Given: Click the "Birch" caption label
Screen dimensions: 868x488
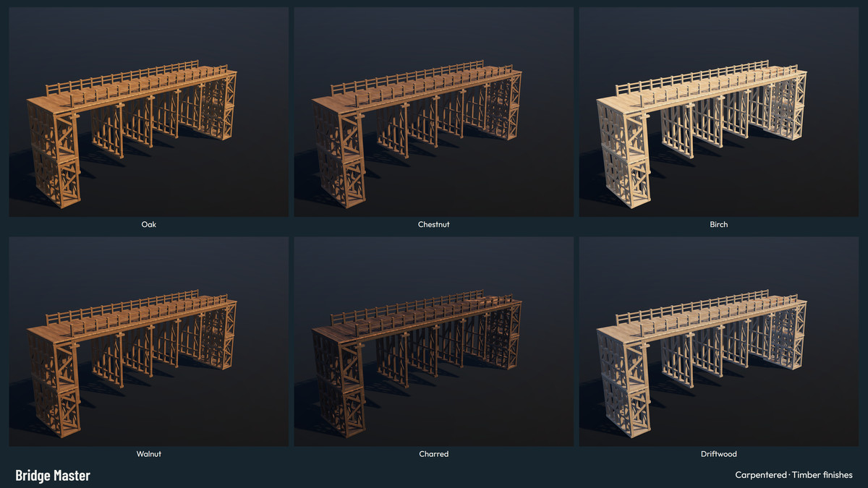Looking at the screenshot, I should point(719,224).
